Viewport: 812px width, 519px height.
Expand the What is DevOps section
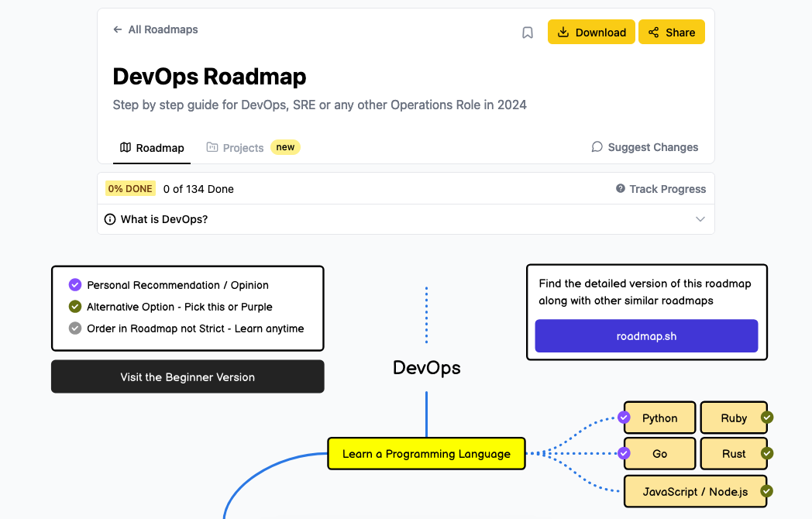[700, 219]
